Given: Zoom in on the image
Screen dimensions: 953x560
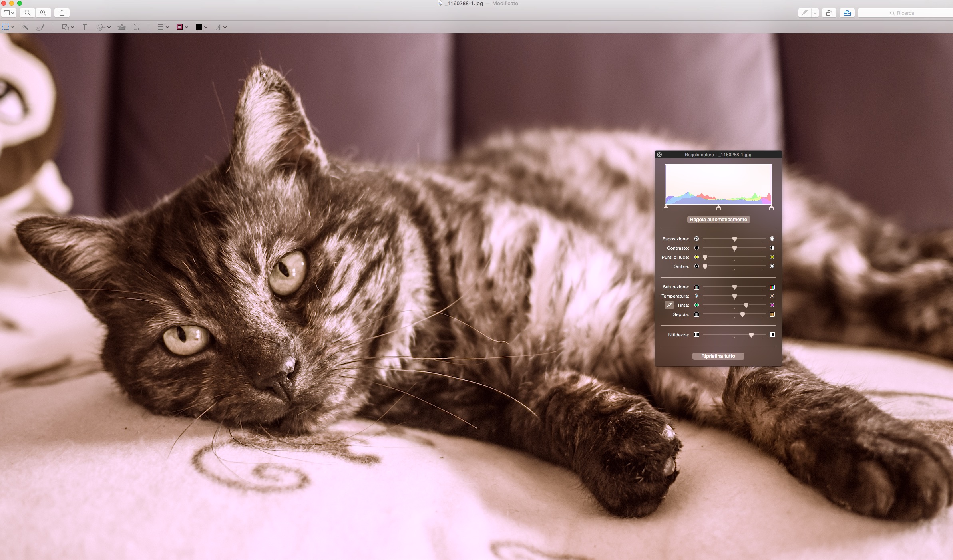Looking at the screenshot, I should pyautogui.click(x=43, y=13).
